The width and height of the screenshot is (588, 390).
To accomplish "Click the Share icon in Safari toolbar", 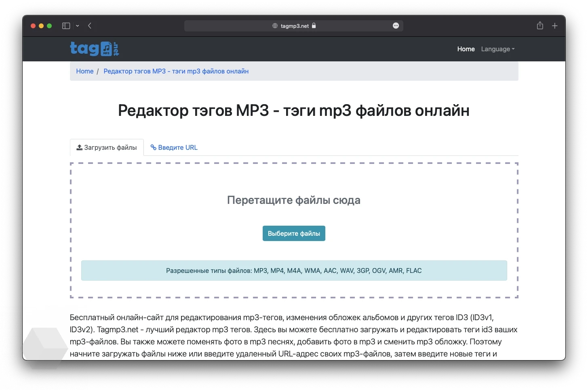I will click(x=540, y=25).
